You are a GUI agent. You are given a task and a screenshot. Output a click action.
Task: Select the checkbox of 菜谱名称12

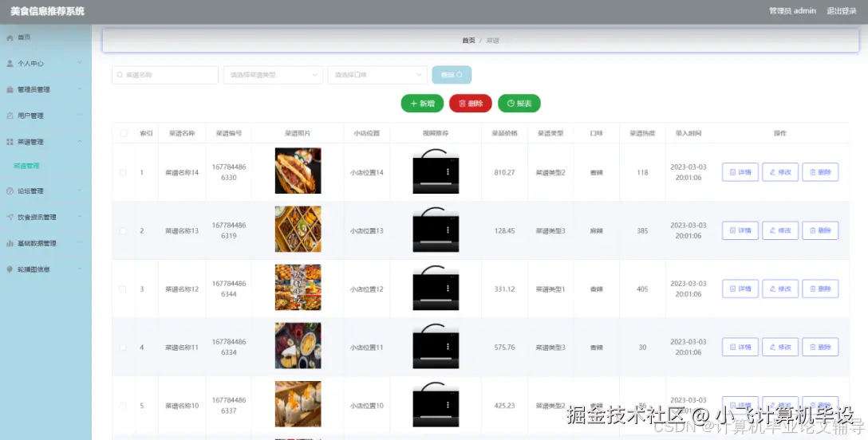tap(123, 289)
